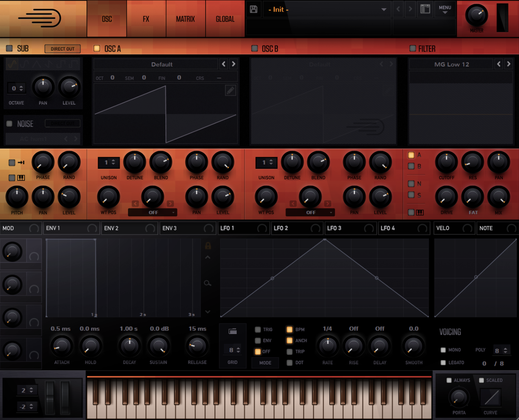Increase the GRID value with the stepper

click(x=238, y=348)
